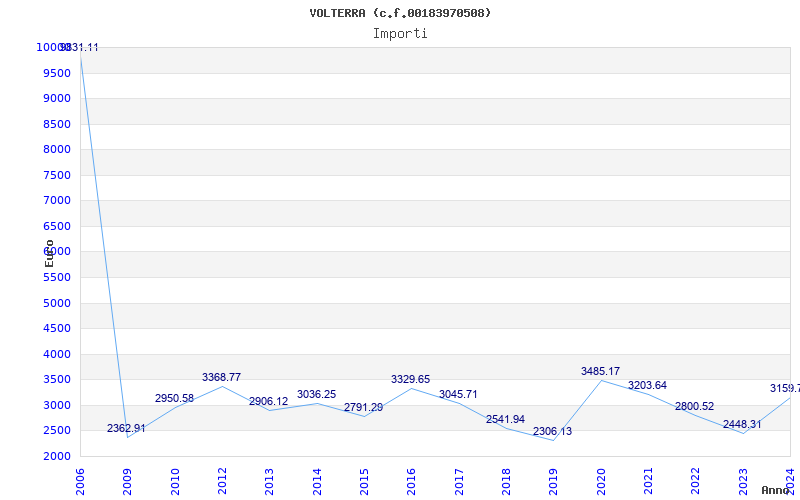Viewport: 800px width, 500px height.
Task: Click the 2800.52 data label
Action: 694,407
